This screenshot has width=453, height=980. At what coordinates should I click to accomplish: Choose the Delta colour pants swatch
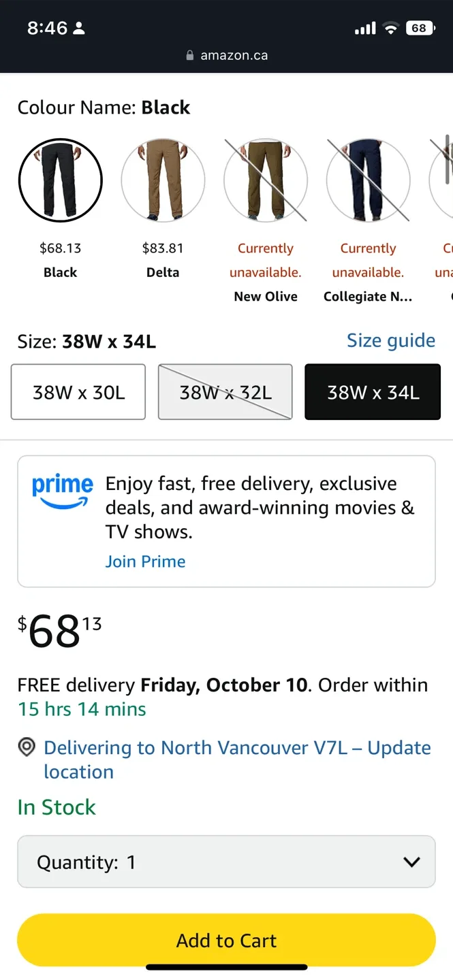[x=163, y=180]
